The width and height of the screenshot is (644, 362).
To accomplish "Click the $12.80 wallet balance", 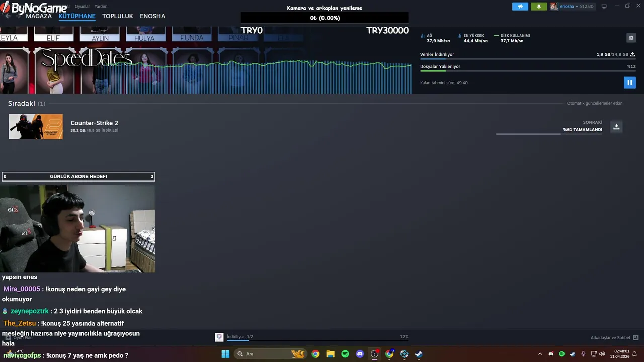I will [x=587, y=6].
